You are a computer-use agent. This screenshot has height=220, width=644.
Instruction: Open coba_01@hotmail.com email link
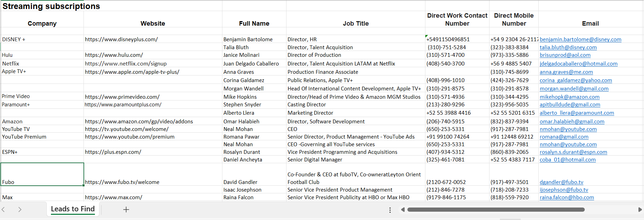click(567, 160)
